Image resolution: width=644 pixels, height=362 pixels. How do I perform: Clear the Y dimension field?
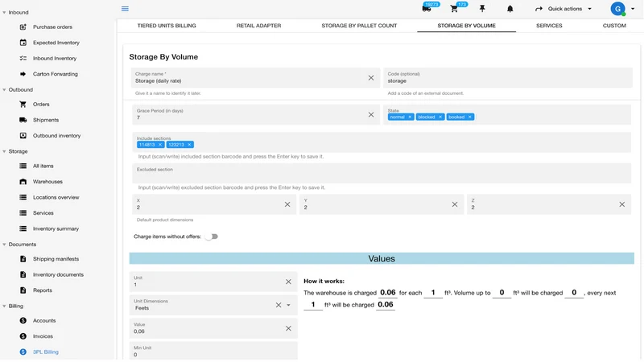click(x=455, y=204)
